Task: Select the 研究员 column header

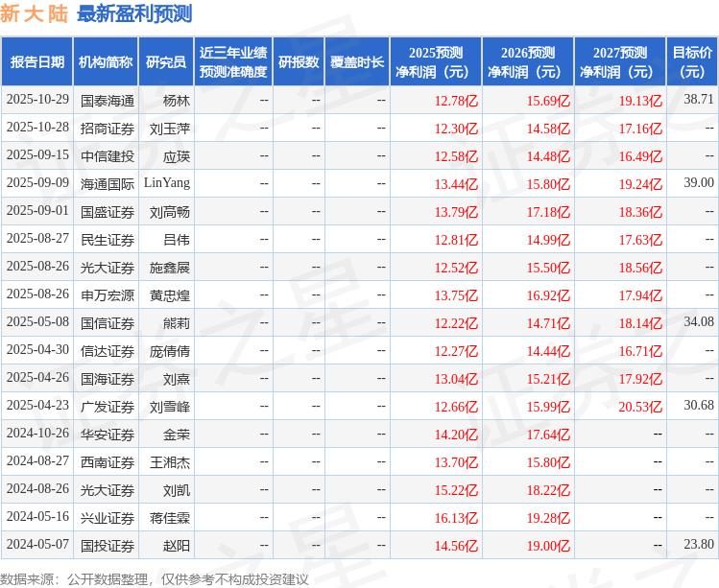Action: pos(165,62)
